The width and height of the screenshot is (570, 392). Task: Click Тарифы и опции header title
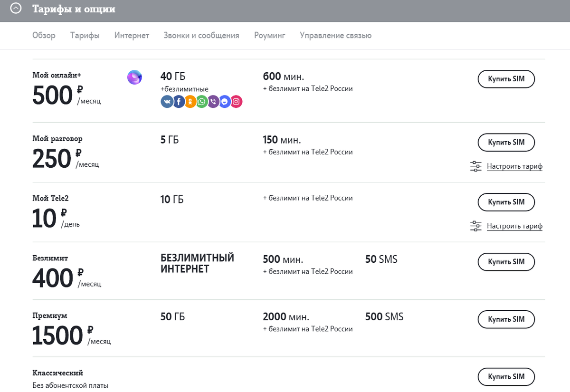click(x=74, y=9)
